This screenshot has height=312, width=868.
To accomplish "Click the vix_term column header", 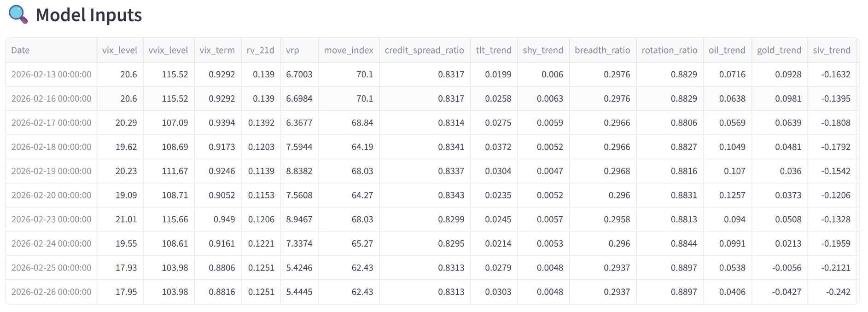I will pyautogui.click(x=218, y=50).
